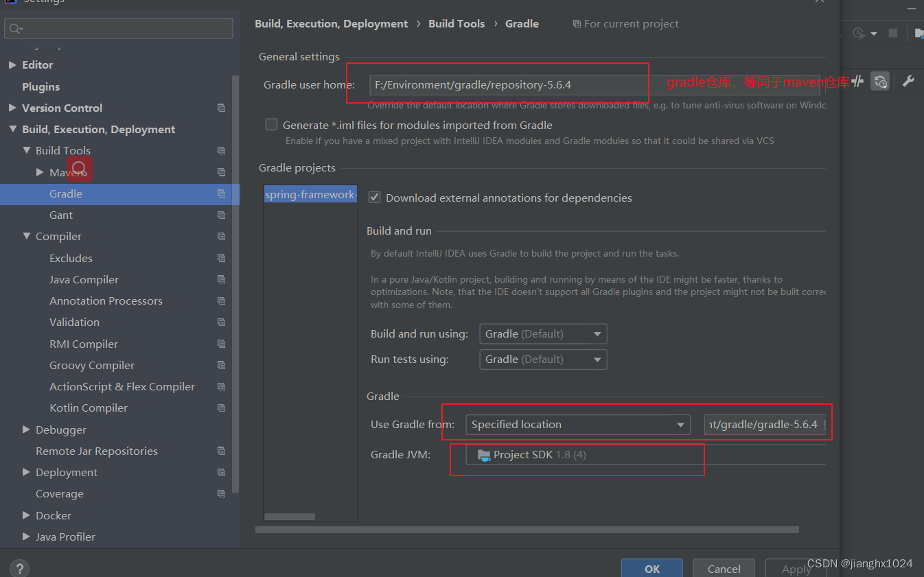Select Gant under Build Tools
Screen dimensions: 924x577
[x=61, y=215]
